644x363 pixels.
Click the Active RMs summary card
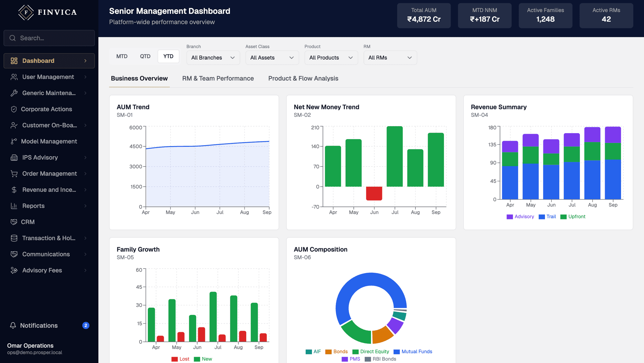tap(606, 15)
